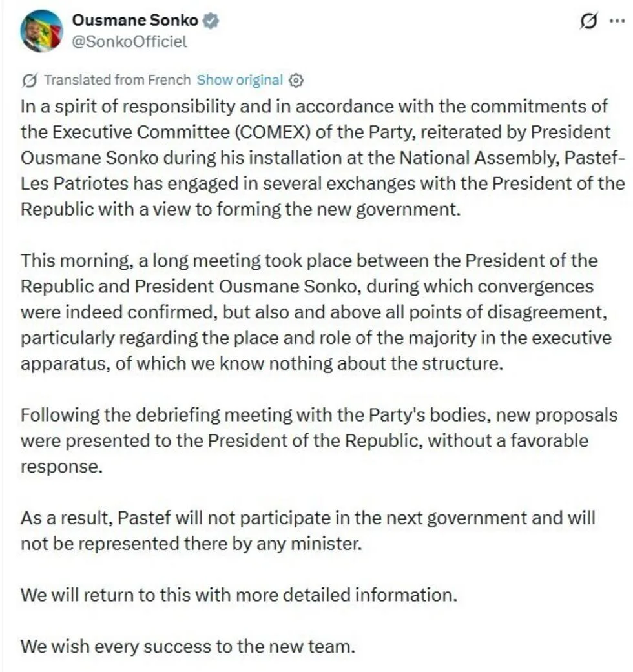Click the Grok icon before Translated from French
Viewport: 633px width, 672px height.
29,80
